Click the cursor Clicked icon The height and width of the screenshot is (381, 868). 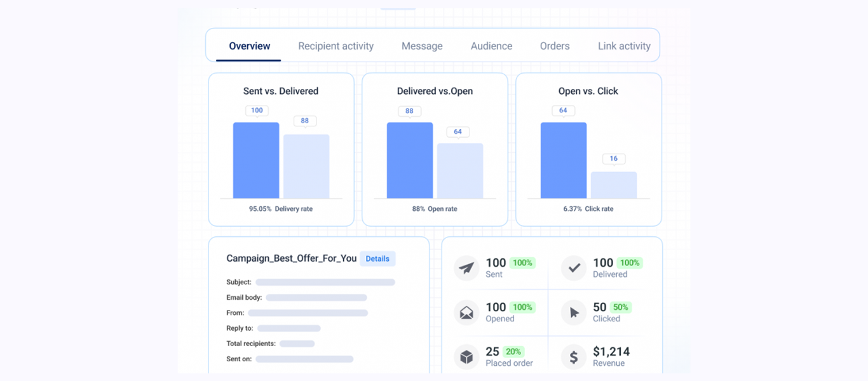573,312
